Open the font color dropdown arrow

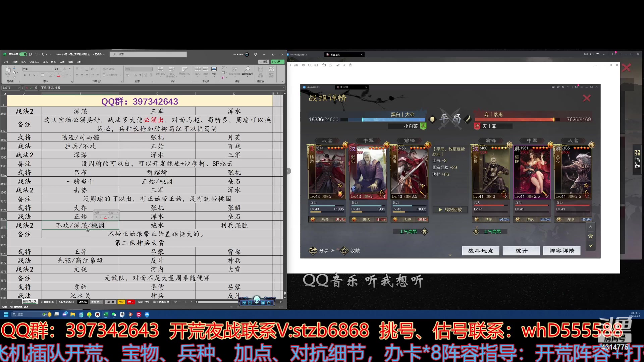[62, 75]
